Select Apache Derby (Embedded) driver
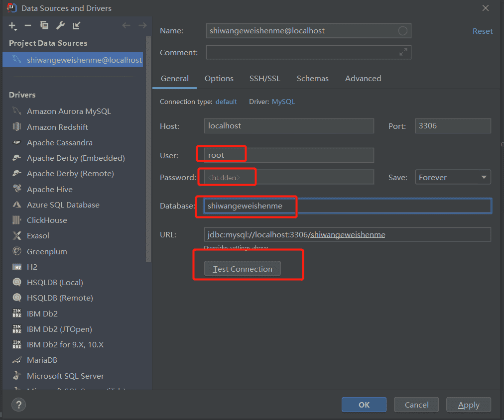 pyautogui.click(x=76, y=158)
